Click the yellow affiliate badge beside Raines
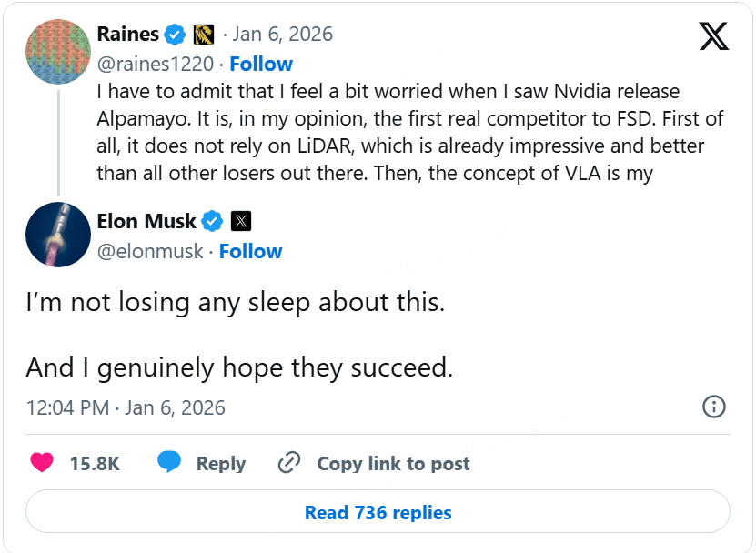 [204, 35]
